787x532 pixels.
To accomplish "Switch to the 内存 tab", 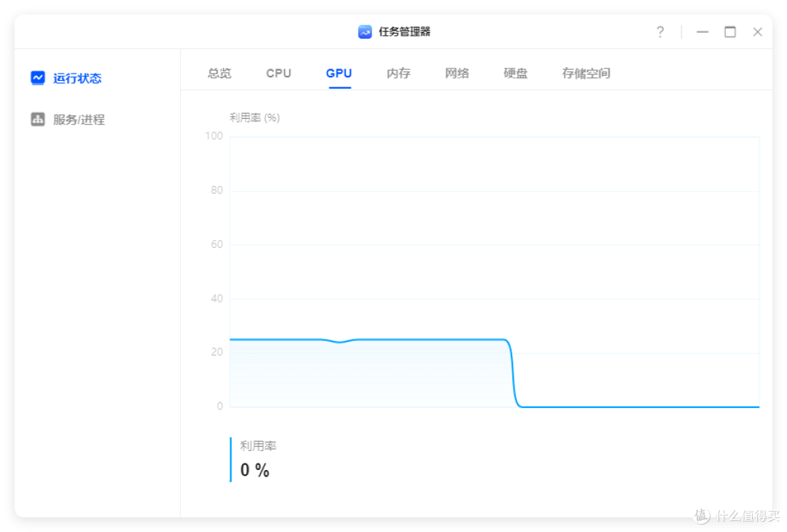I will (x=399, y=74).
